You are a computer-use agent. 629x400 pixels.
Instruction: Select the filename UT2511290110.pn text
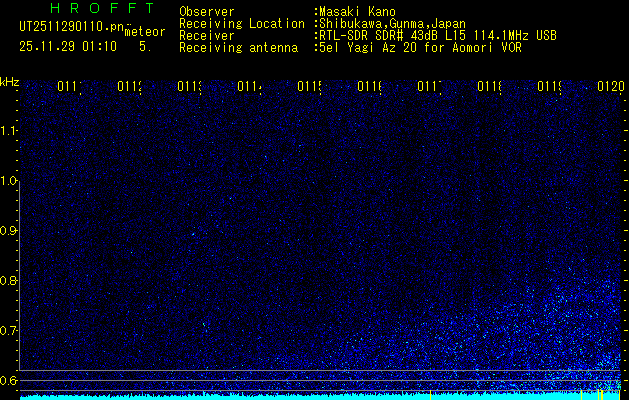click(x=71, y=27)
